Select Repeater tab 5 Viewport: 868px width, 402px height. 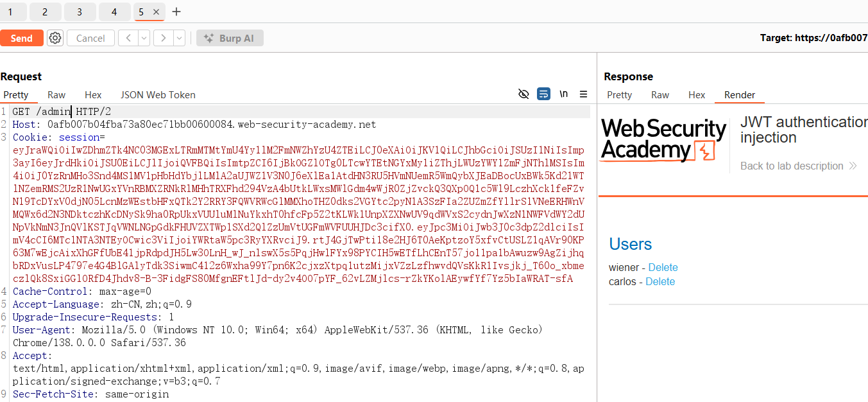point(142,12)
